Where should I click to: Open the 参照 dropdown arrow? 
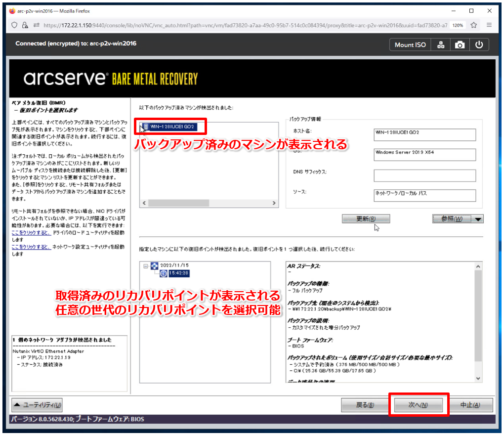pyautogui.click(x=478, y=219)
